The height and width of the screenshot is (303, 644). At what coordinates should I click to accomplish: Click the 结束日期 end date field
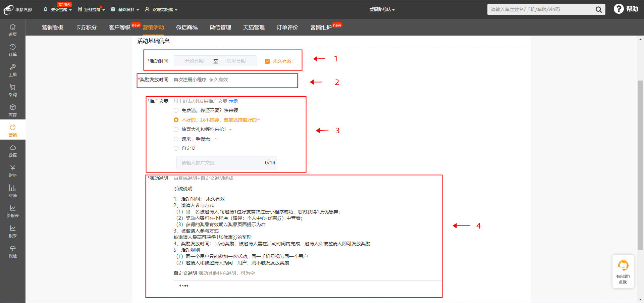click(236, 61)
